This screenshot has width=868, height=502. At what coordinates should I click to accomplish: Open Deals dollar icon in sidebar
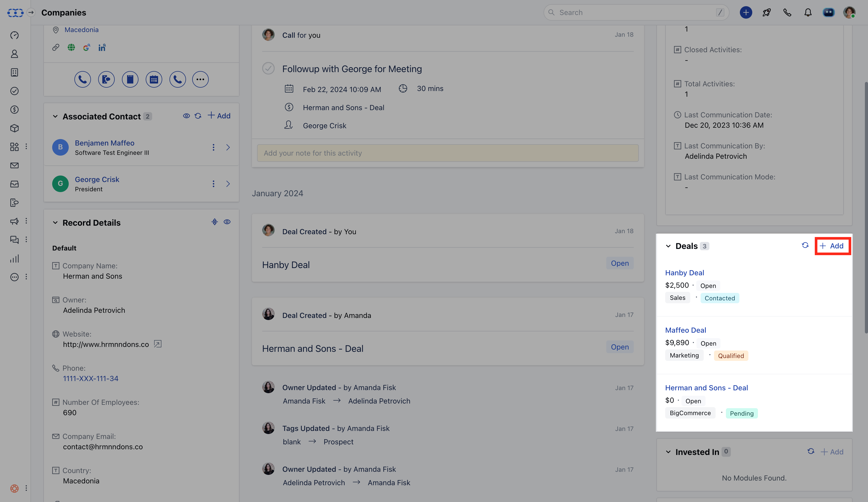point(14,110)
